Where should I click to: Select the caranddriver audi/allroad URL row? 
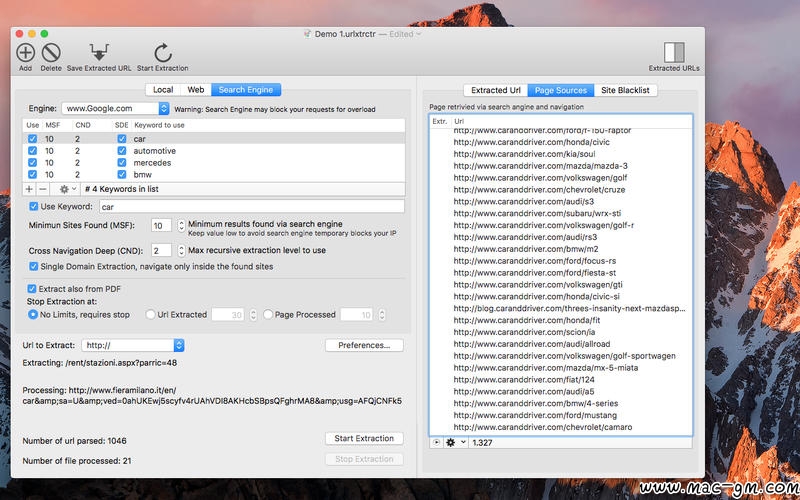561,344
